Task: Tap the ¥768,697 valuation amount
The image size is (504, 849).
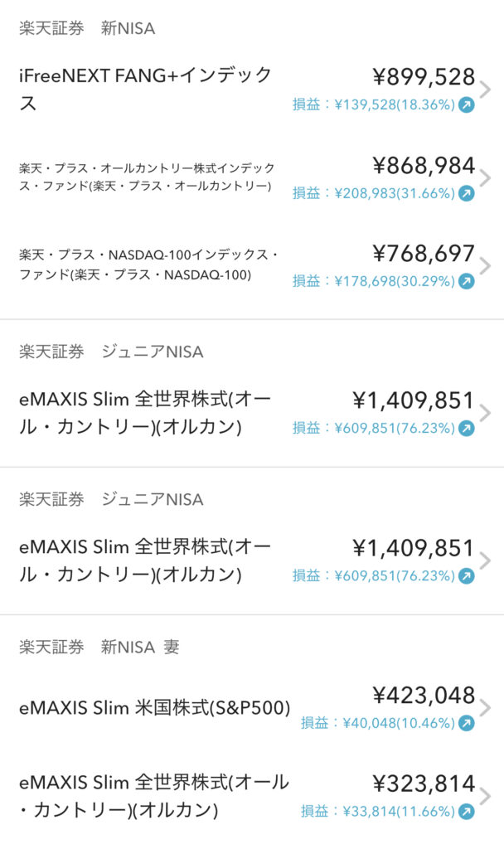Action: (424, 253)
